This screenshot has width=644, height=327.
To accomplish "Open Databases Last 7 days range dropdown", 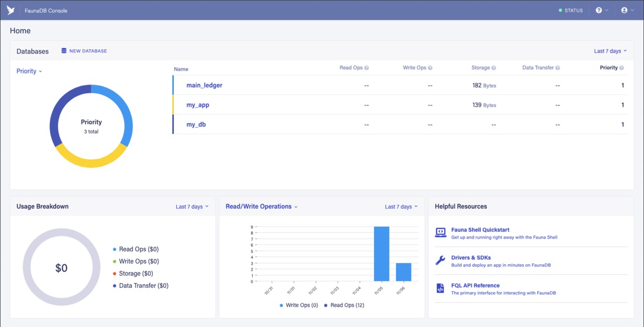I will [610, 51].
